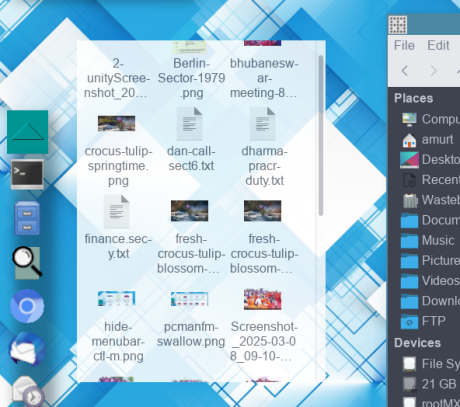Go back with the left arrow button

[x=405, y=71]
